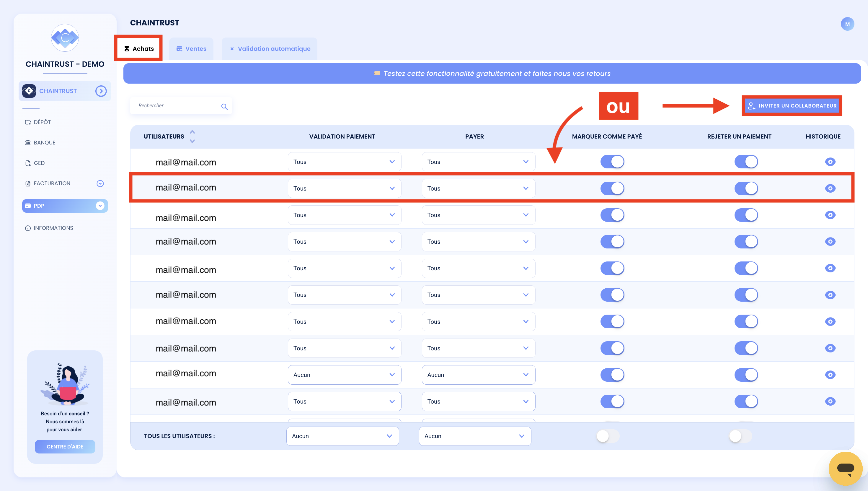Open Payer dropdown showing Aucun in user row

coord(478,375)
